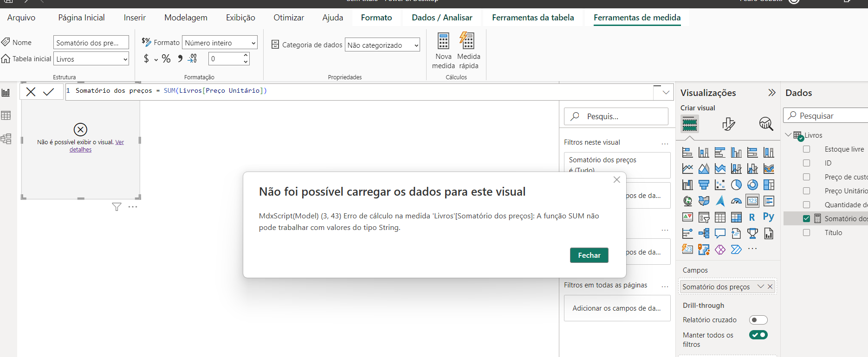The image size is (868, 357).
Task: Check the Preço de custo field
Action: [x=807, y=177]
